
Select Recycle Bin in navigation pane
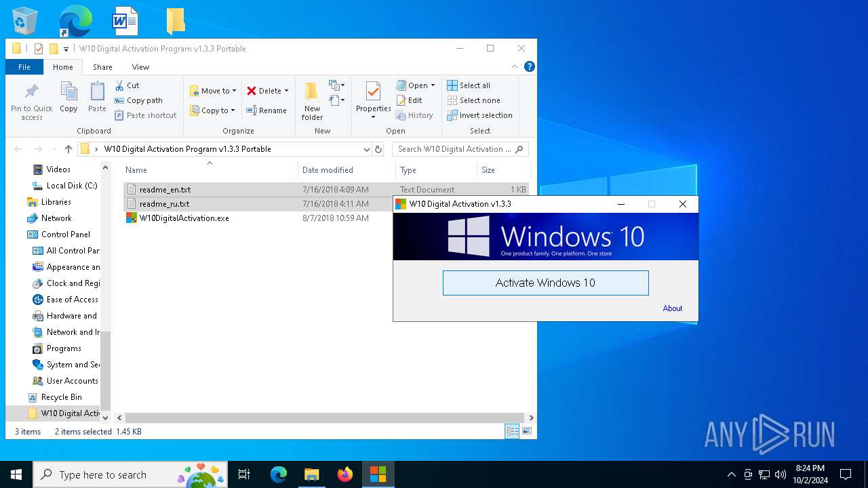[x=61, y=397]
